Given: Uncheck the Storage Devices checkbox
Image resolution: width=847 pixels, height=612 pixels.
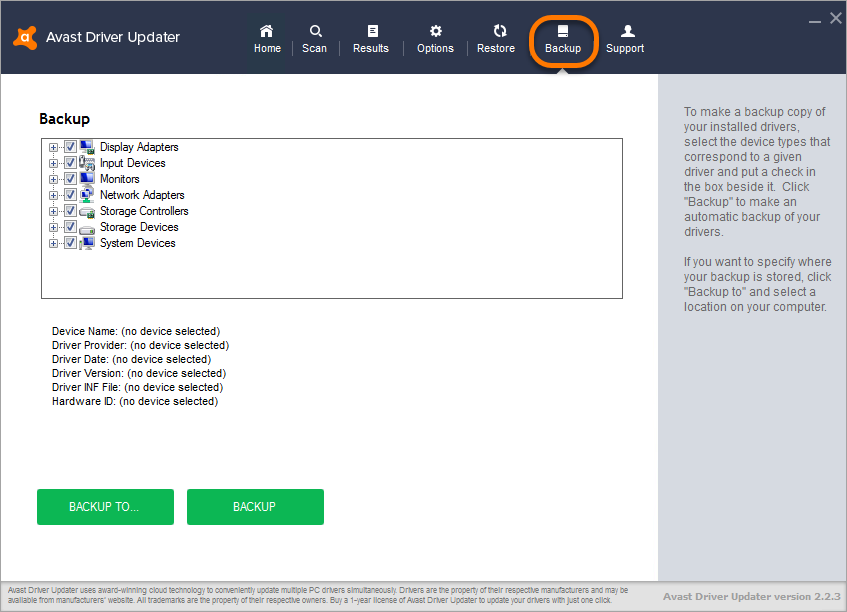Looking at the screenshot, I should coord(69,226).
